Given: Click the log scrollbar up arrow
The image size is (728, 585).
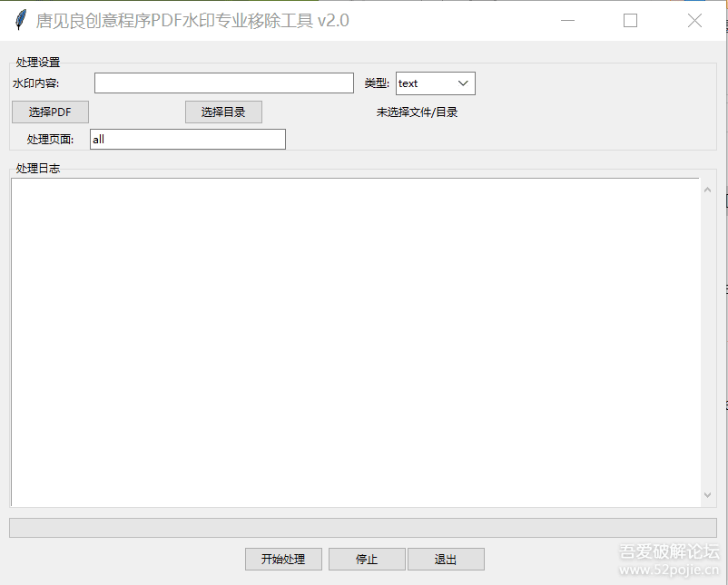Looking at the screenshot, I should [x=708, y=189].
